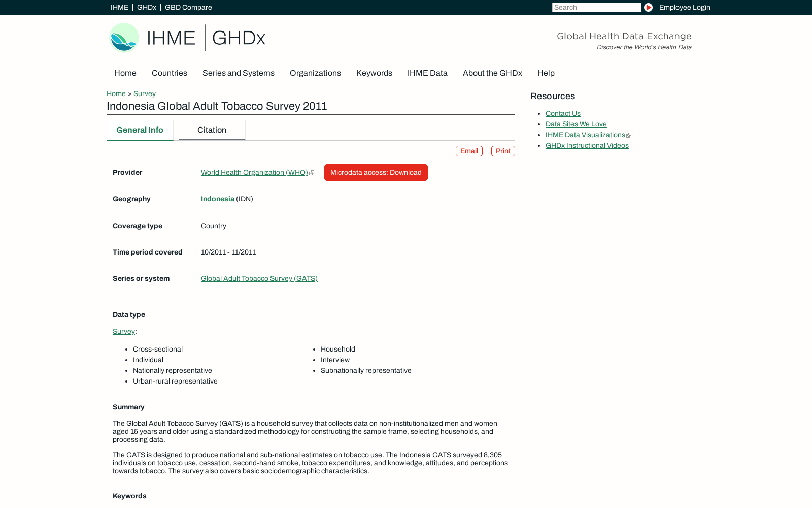Open Contact Us resource link
Viewport: 812px width, 508px height.
click(x=563, y=114)
